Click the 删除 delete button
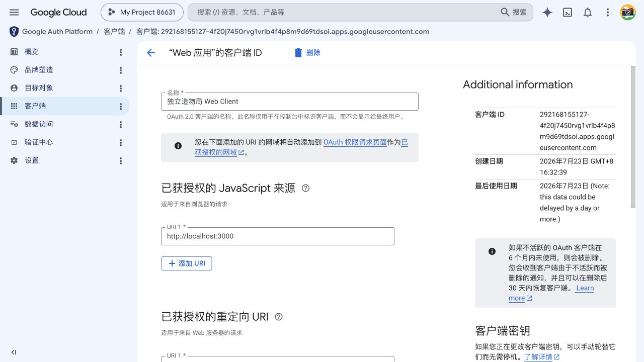 tap(307, 53)
